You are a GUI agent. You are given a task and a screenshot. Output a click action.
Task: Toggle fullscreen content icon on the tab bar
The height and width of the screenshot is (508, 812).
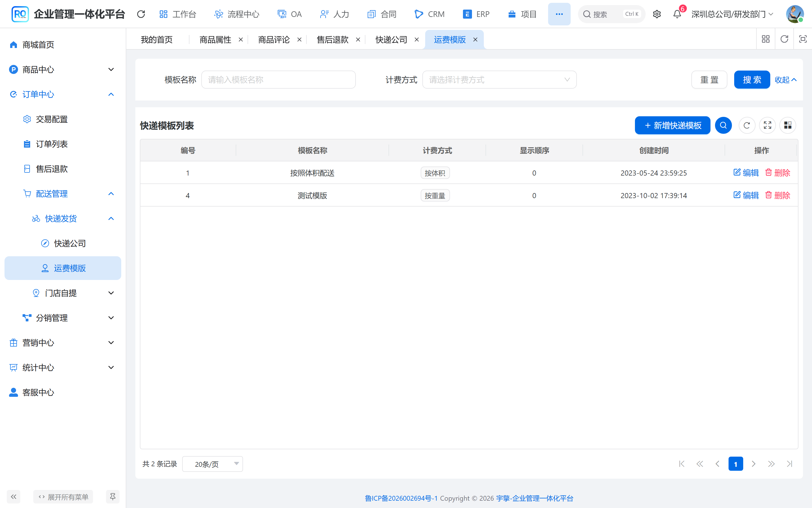[803, 39]
